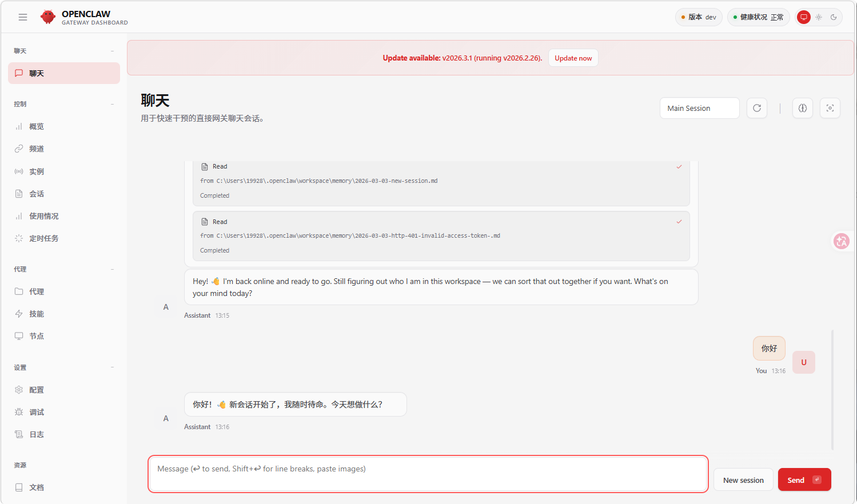Go to the 概览 overview page
This screenshot has height=504, width=857.
point(35,126)
